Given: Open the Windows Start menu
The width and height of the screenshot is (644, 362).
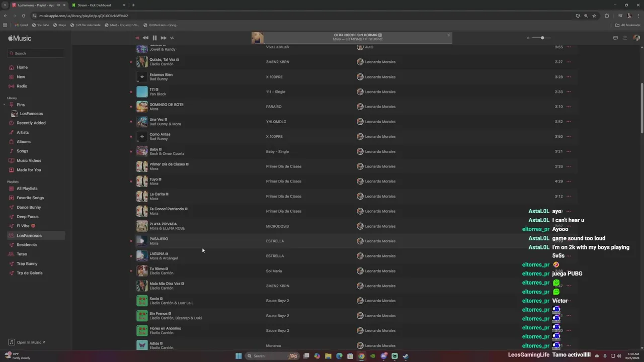Looking at the screenshot, I should [238, 356].
